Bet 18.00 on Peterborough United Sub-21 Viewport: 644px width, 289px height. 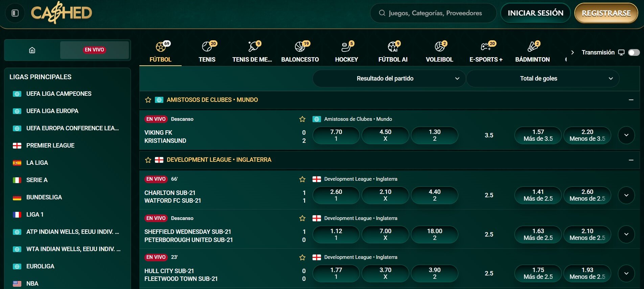point(435,234)
